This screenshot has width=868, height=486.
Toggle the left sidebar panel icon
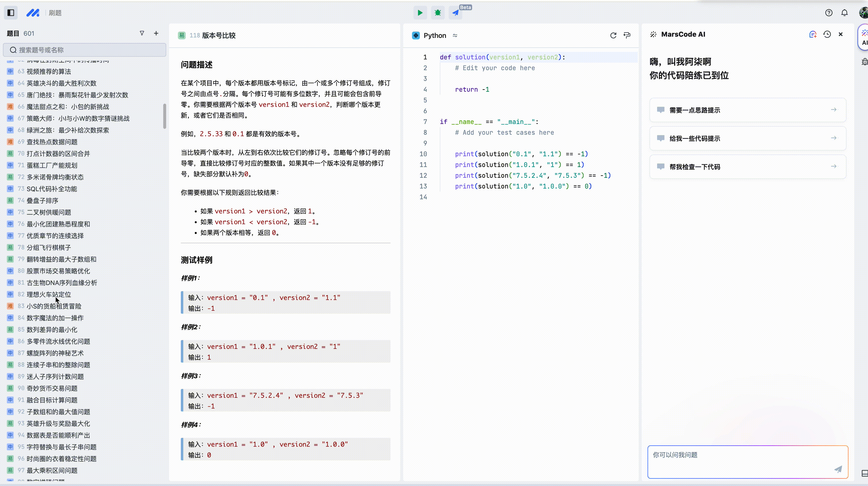click(11, 13)
